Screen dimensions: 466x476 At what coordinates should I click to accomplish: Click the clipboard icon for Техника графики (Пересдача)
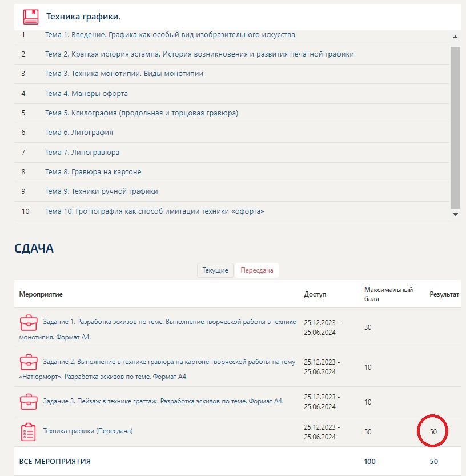[28, 431]
